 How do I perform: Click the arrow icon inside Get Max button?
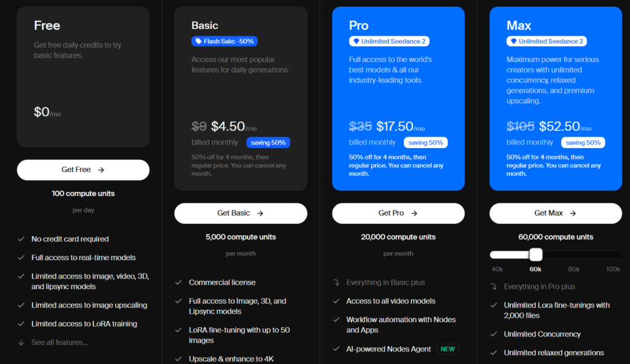point(572,213)
